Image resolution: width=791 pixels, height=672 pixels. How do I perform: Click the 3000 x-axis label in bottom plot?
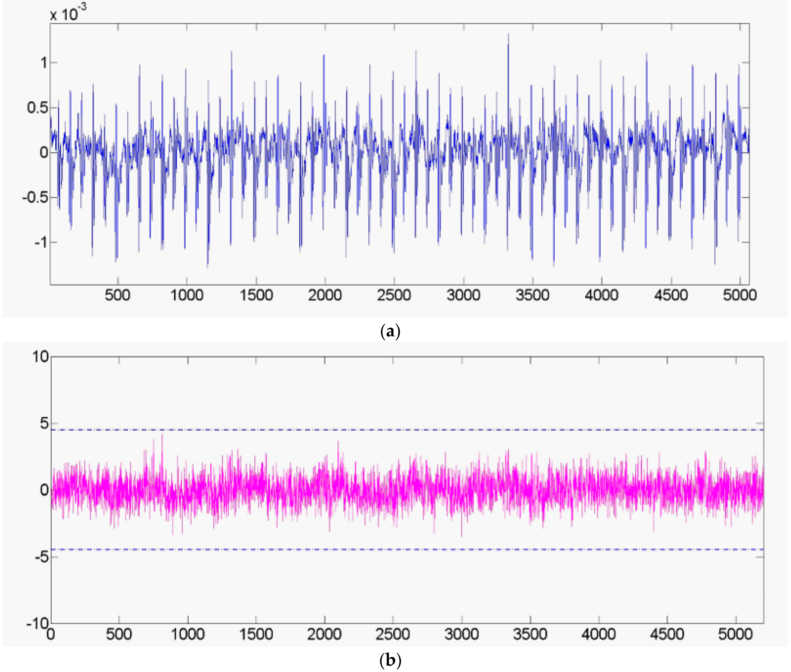pyautogui.click(x=461, y=634)
